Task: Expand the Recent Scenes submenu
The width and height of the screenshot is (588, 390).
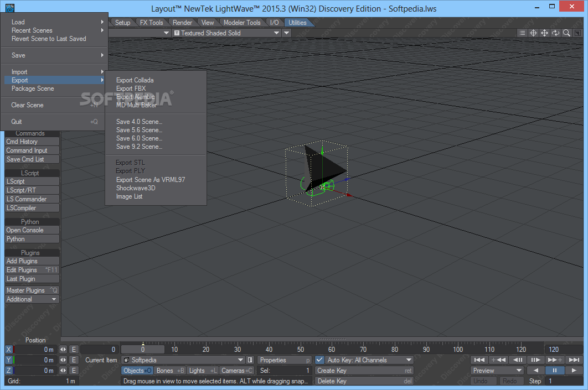Action: pyautogui.click(x=54, y=30)
